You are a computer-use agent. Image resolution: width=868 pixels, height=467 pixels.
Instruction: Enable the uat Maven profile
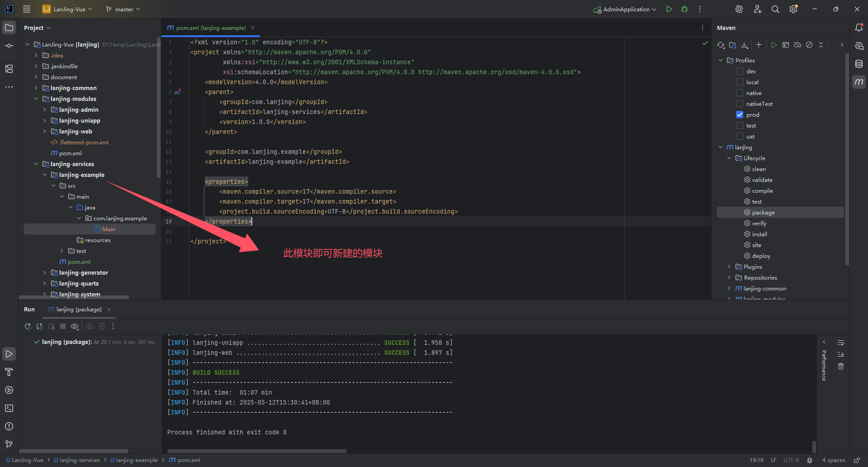(740, 136)
